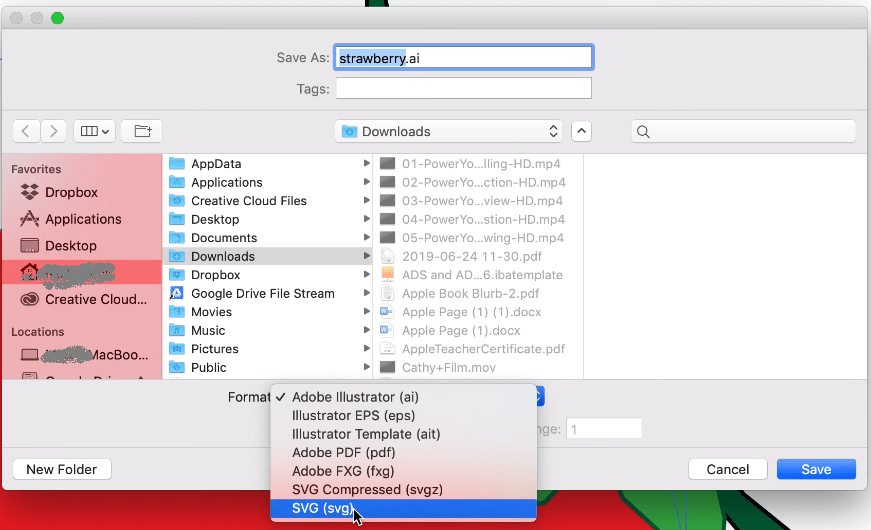Choose Illustrator Template (ait) format

403,434
